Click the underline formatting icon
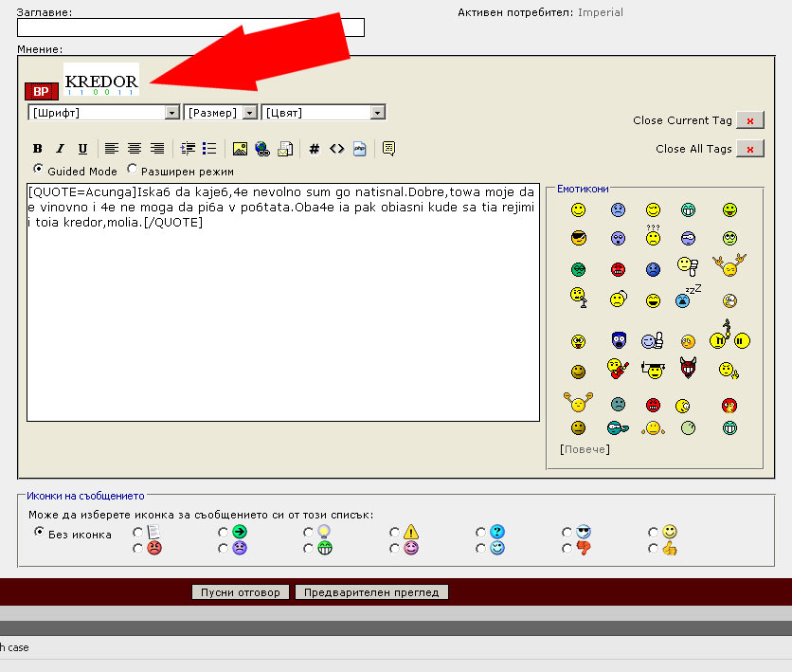792x672 pixels. coord(82,149)
